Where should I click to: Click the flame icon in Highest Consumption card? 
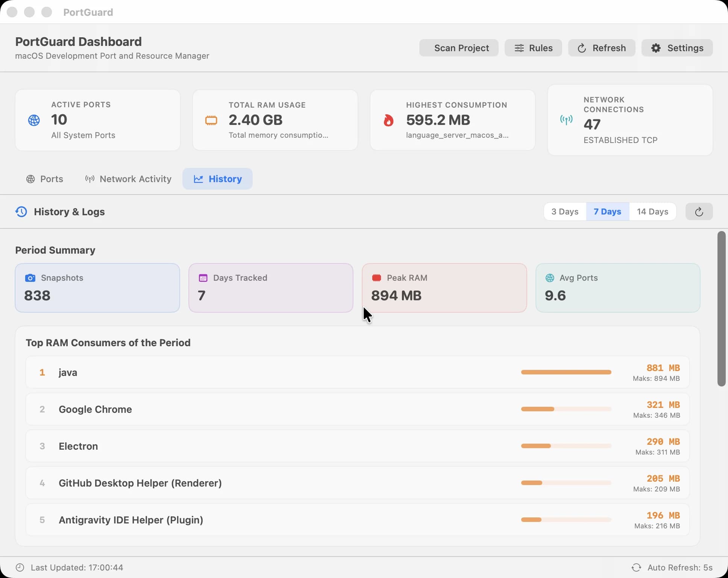pyautogui.click(x=388, y=120)
